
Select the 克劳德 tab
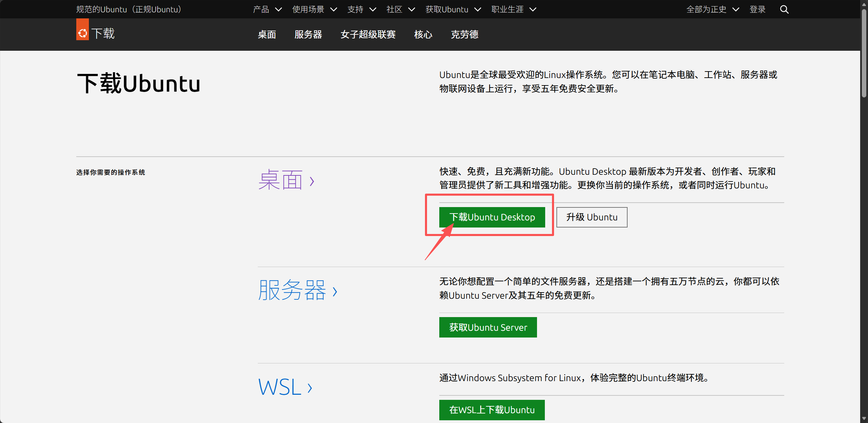[464, 34]
